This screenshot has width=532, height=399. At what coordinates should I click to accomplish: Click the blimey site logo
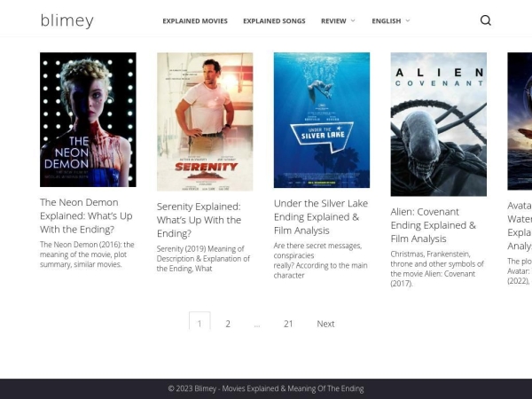(x=66, y=20)
